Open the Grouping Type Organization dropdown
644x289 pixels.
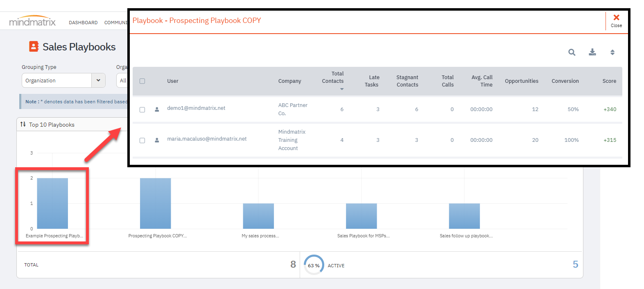[63, 80]
